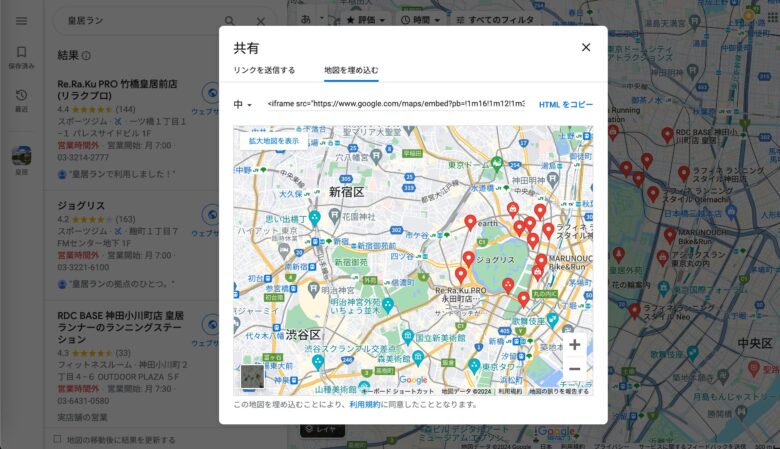Open the 時間 hours filter dropdown
The width and height of the screenshot is (780, 449).
421,20
